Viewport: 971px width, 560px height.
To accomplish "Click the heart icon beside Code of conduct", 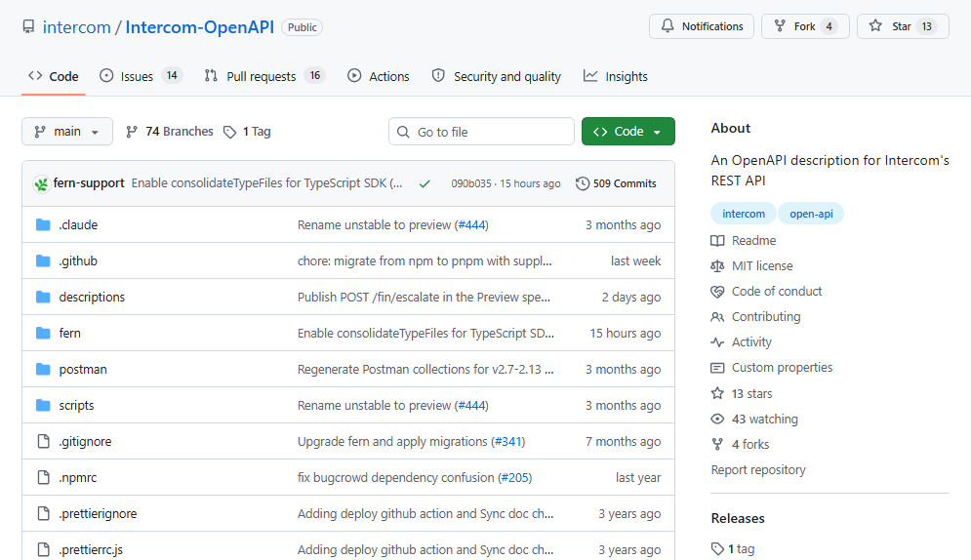I will [x=717, y=292].
